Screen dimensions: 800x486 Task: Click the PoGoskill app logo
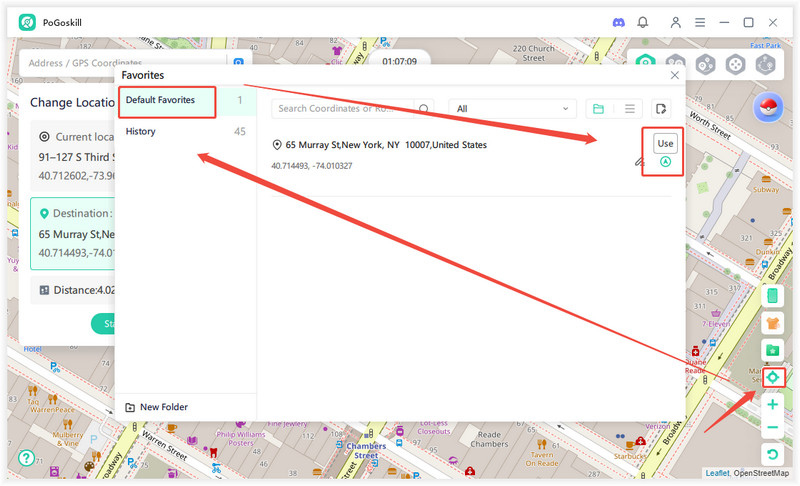coord(27,22)
